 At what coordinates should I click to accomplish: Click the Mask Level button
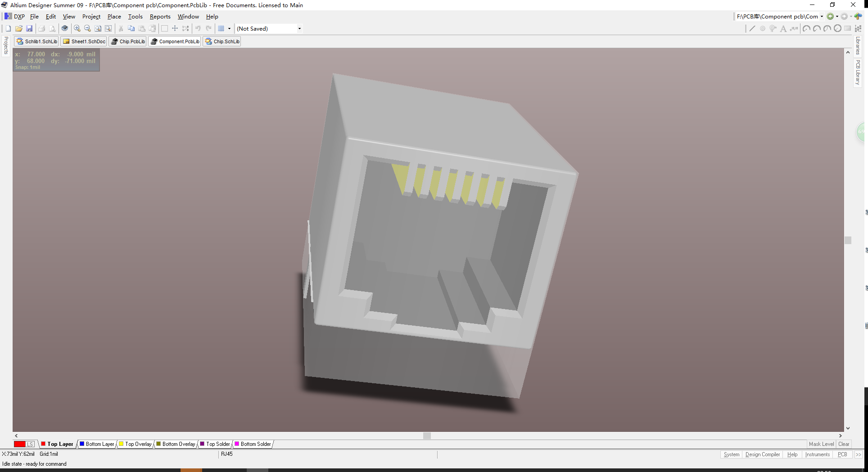tap(821, 444)
